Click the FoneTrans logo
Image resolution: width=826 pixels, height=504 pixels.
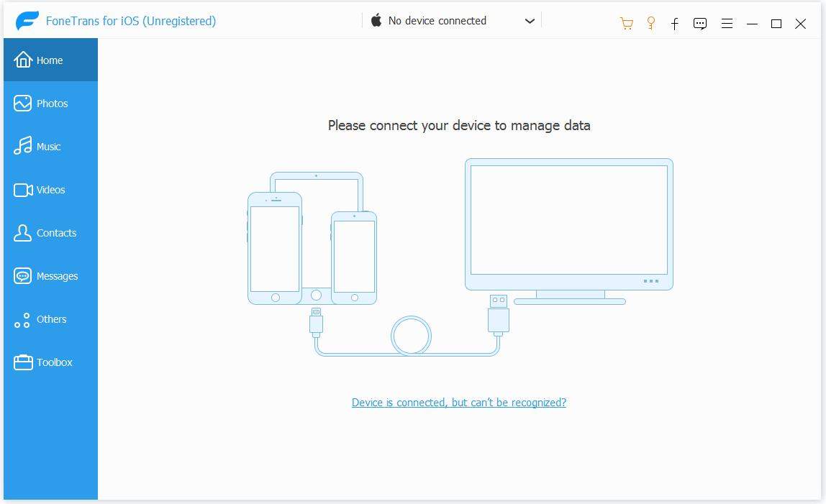(x=27, y=20)
